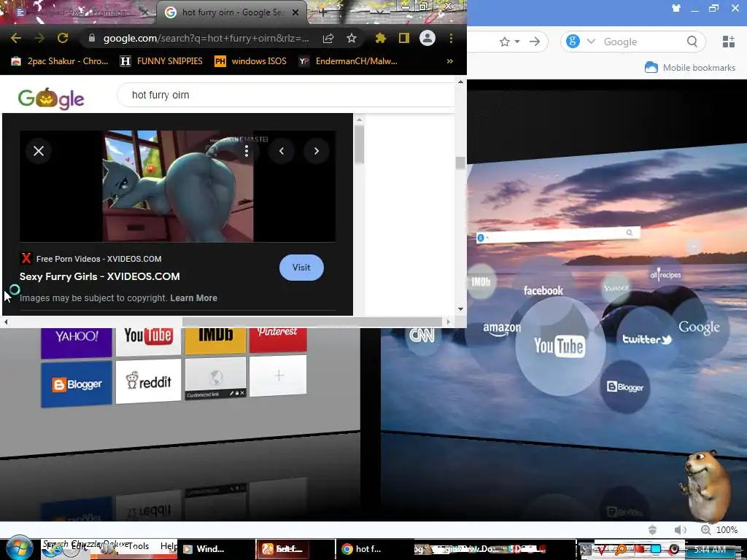Click the Google Halloween logo
The width and height of the screenshot is (747, 560).
[x=51, y=98]
